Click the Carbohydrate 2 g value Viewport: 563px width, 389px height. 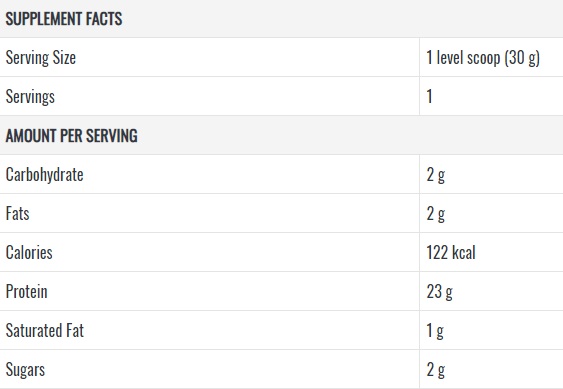coord(436,175)
